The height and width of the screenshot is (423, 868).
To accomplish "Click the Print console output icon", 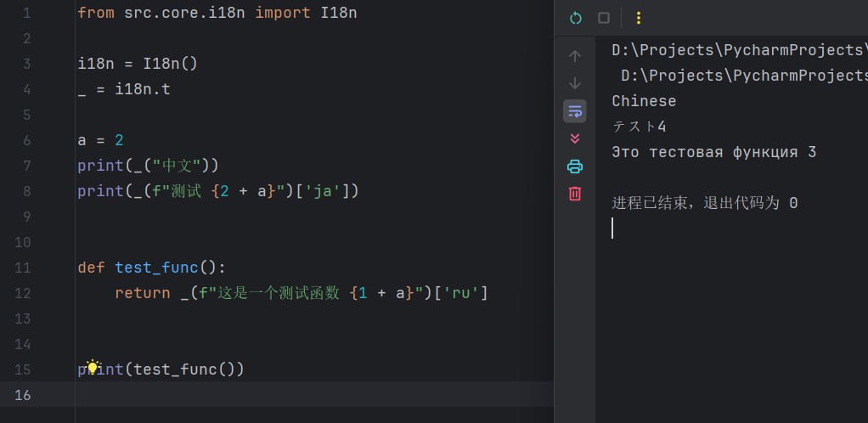I will pyautogui.click(x=575, y=166).
